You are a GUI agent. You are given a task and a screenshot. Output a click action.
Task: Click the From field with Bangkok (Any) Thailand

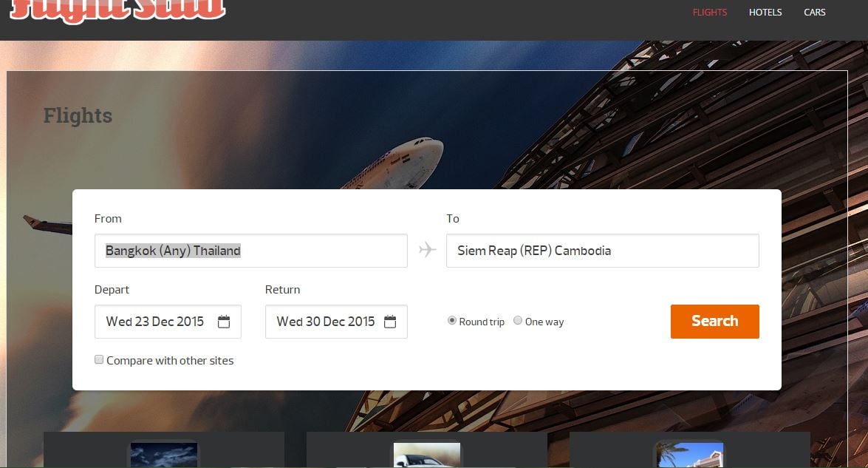250,251
